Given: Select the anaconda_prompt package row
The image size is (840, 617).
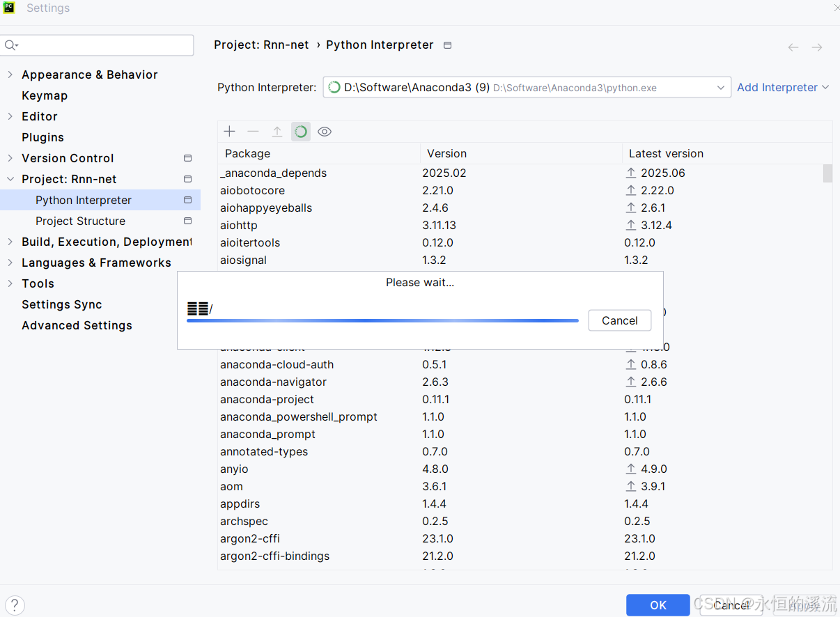Looking at the screenshot, I should coord(520,434).
